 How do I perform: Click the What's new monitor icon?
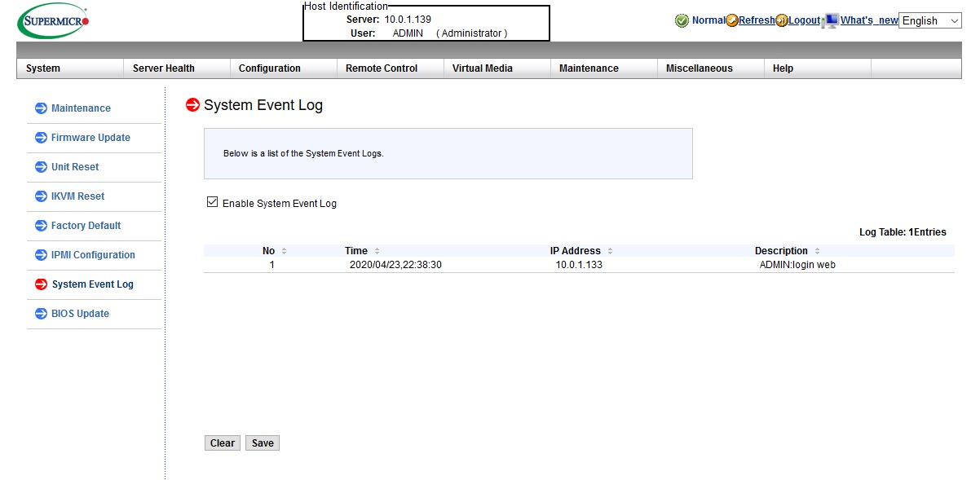(830, 20)
